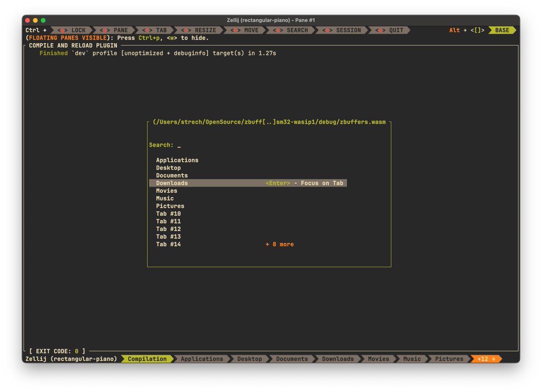Select the TAB mode in the top bar
The image size is (542, 392).
click(154, 30)
